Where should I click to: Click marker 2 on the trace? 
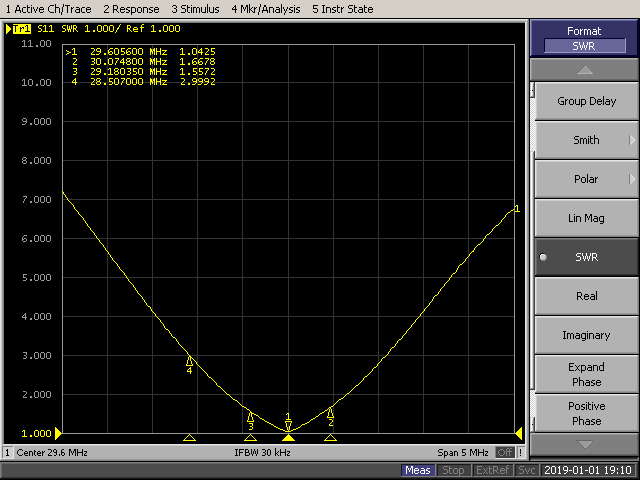click(331, 417)
